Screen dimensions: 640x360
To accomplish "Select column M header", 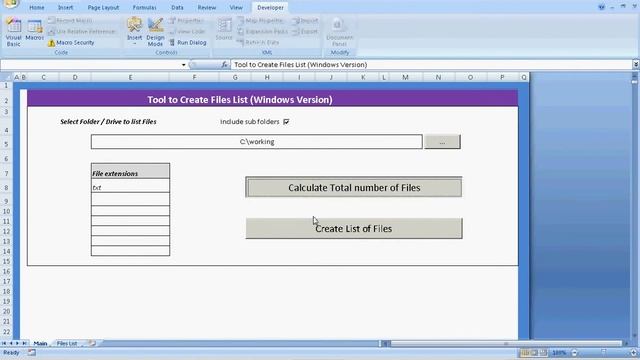I will click(x=405, y=77).
